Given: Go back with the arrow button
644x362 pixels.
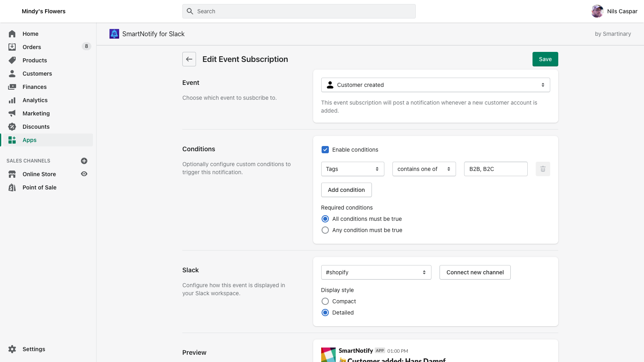Looking at the screenshot, I should [189, 59].
